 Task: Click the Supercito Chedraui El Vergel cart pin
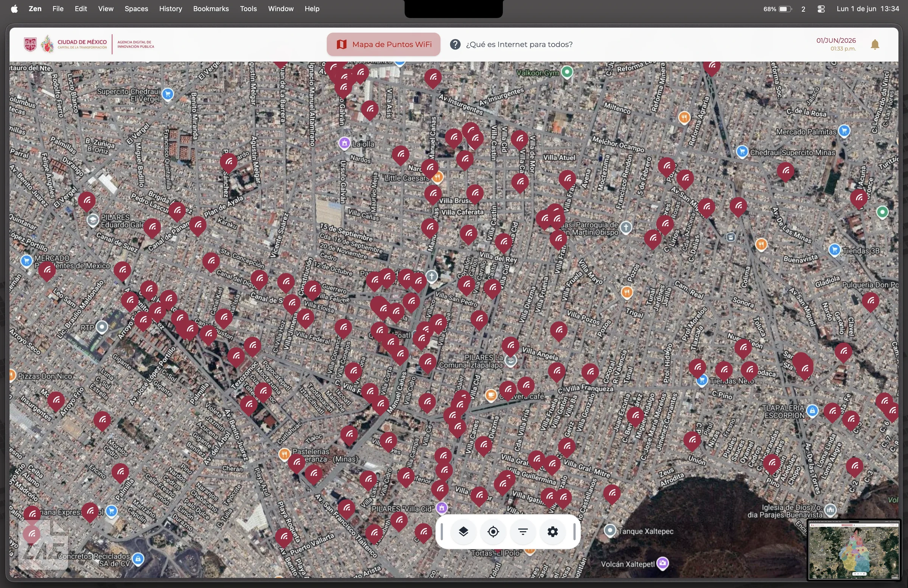[x=168, y=94]
